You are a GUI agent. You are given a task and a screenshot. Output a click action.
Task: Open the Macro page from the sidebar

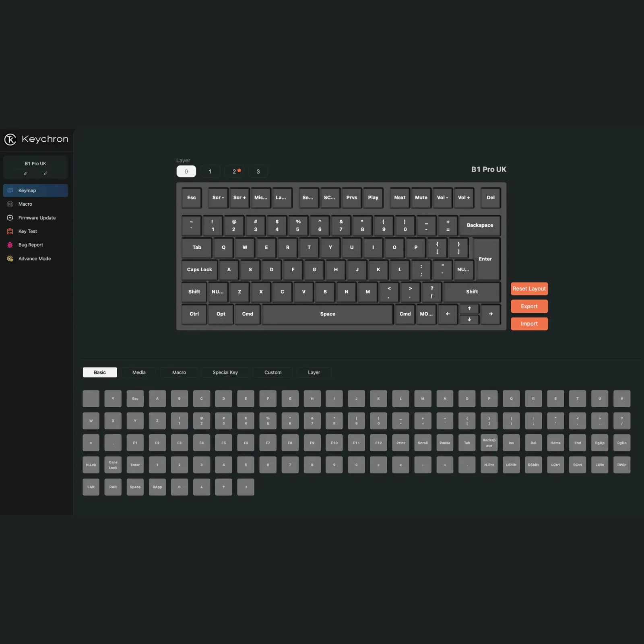tap(25, 204)
